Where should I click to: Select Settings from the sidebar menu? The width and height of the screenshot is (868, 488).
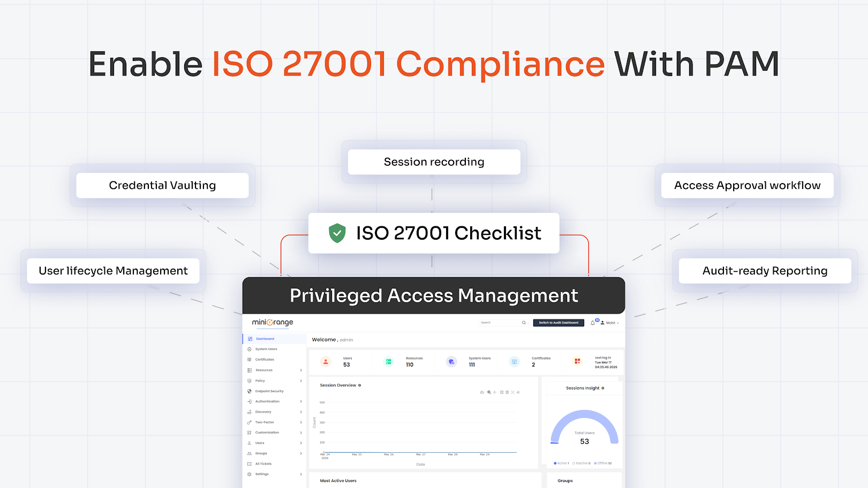(x=262, y=474)
